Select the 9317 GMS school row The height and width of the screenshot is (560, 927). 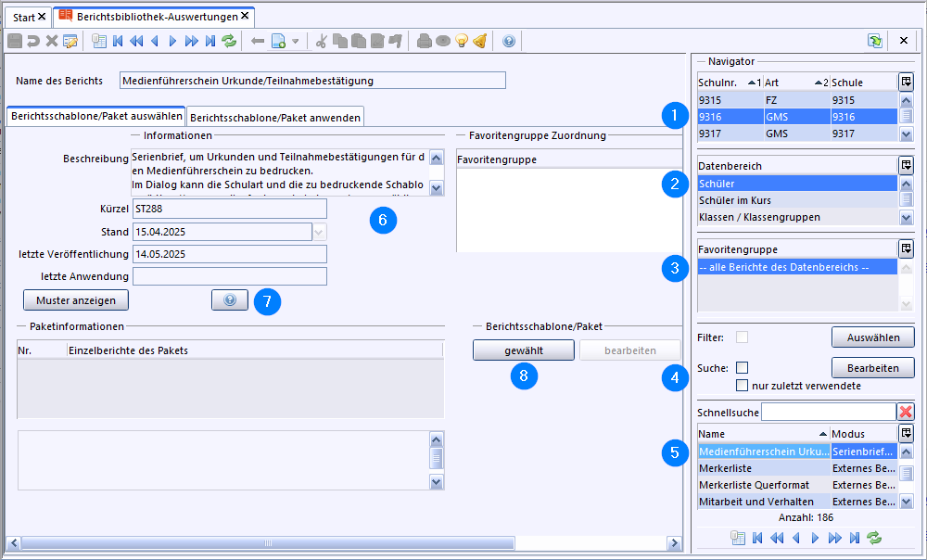(x=797, y=134)
